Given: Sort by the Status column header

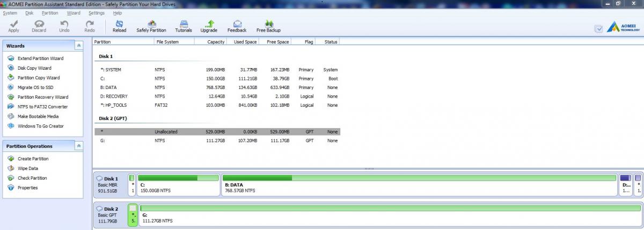Looking at the screenshot, I should (328, 42).
